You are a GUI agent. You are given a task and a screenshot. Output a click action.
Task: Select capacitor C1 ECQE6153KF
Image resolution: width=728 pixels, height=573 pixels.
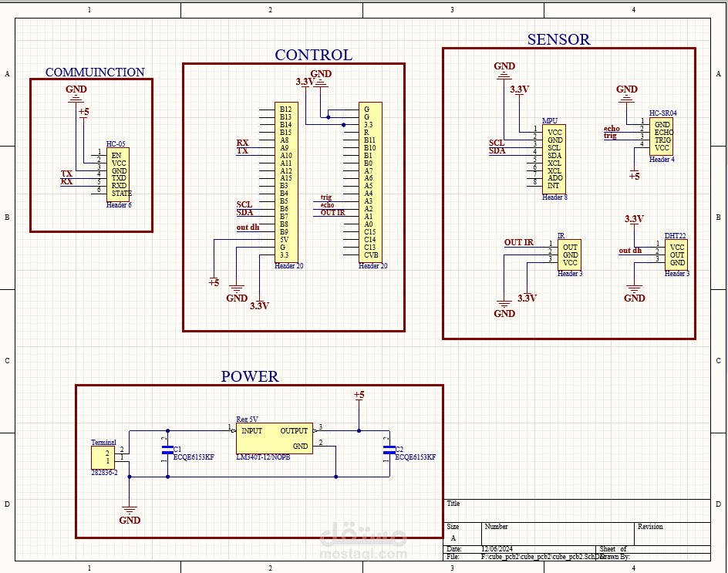click(167, 451)
